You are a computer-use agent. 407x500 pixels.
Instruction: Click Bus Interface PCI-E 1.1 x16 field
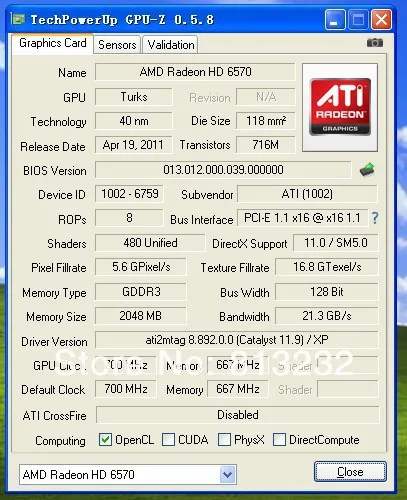303,218
